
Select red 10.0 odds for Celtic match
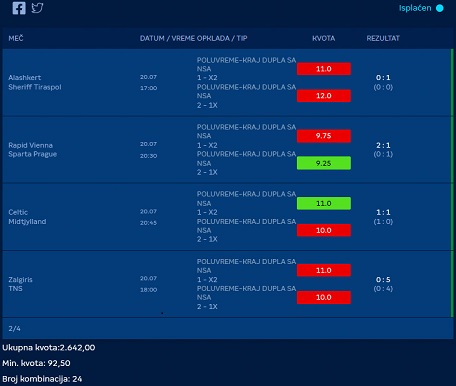click(324, 230)
